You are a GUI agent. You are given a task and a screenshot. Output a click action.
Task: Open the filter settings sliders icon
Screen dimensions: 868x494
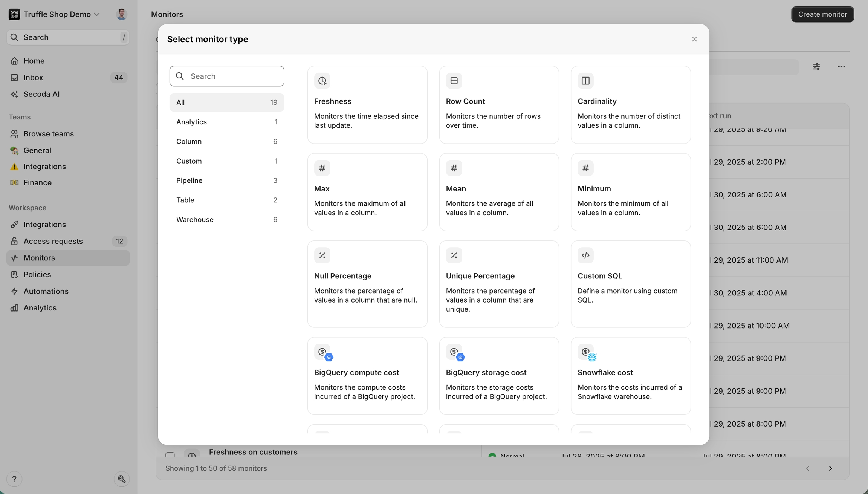click(x=816, y=67)
